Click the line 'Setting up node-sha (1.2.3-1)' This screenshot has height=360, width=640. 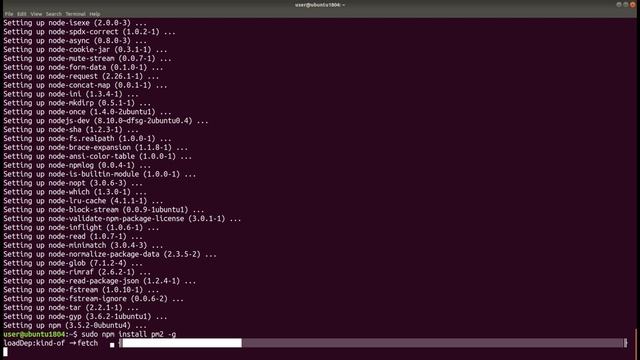click(x=71, y=129)
